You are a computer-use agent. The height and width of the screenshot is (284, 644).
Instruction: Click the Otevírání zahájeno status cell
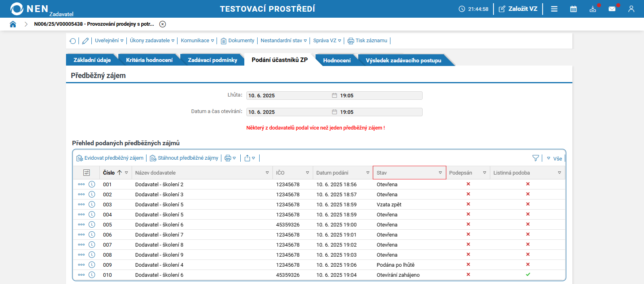(398, 275)
